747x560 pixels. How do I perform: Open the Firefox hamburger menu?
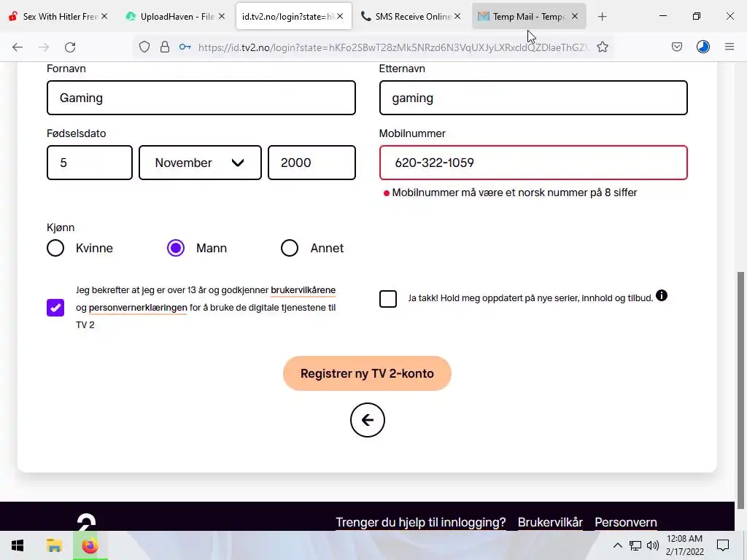pos(729,47)
